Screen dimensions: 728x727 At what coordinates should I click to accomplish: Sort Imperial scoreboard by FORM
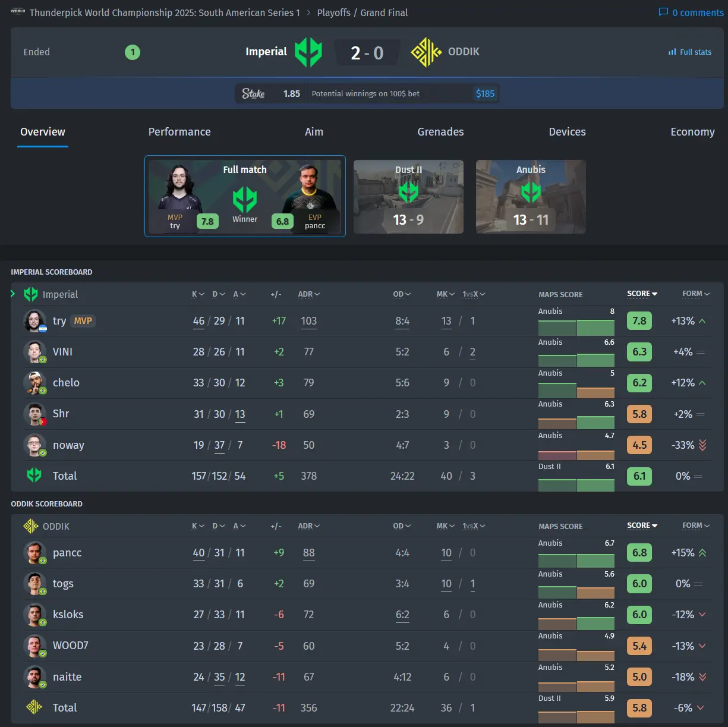coord(696,294)
